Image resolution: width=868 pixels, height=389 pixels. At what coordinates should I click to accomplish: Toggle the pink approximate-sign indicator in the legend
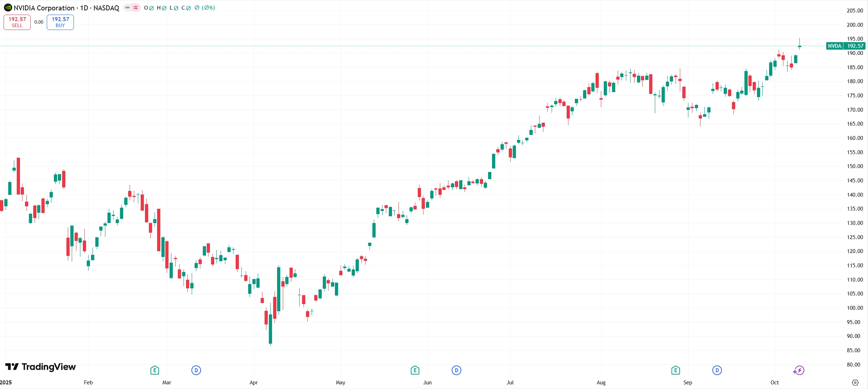[136, 7]
